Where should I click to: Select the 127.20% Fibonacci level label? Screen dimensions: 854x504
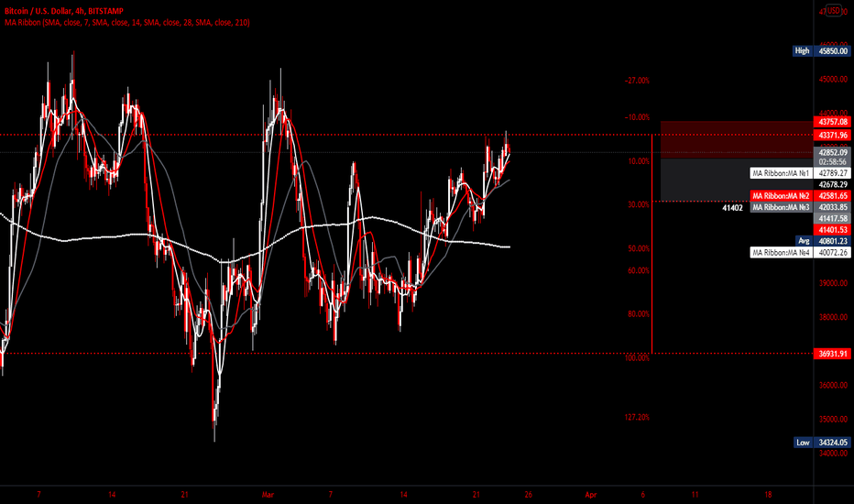tap(637, 417)
